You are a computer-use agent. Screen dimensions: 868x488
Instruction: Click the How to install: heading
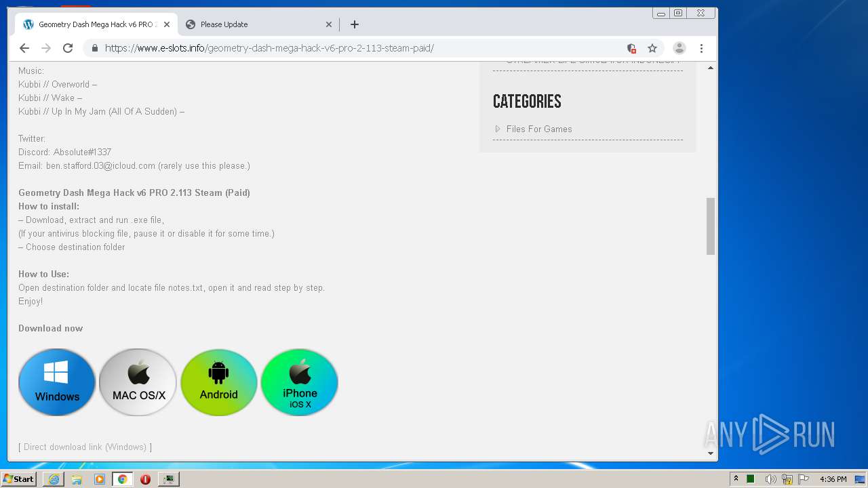49,206
